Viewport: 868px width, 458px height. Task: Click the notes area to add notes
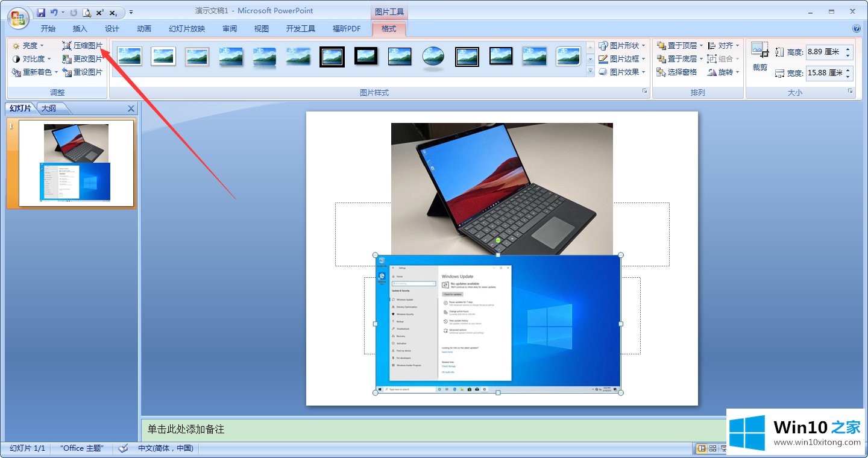tap(422, 429)
